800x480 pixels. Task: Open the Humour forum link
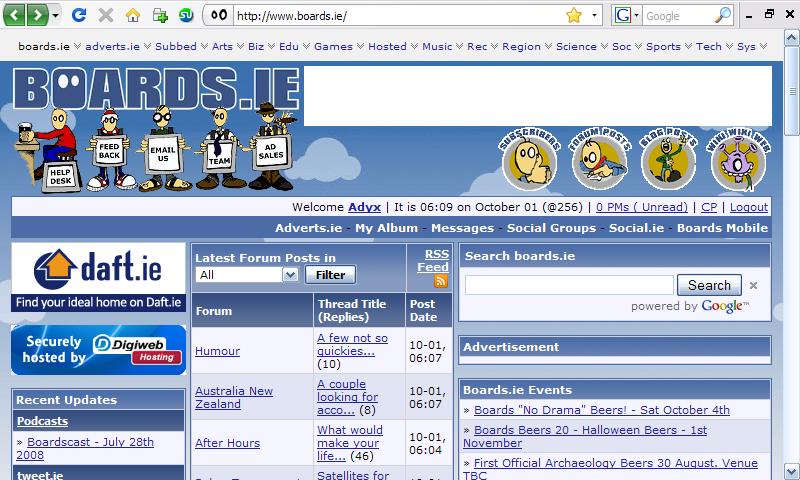[x=217, y=351]
